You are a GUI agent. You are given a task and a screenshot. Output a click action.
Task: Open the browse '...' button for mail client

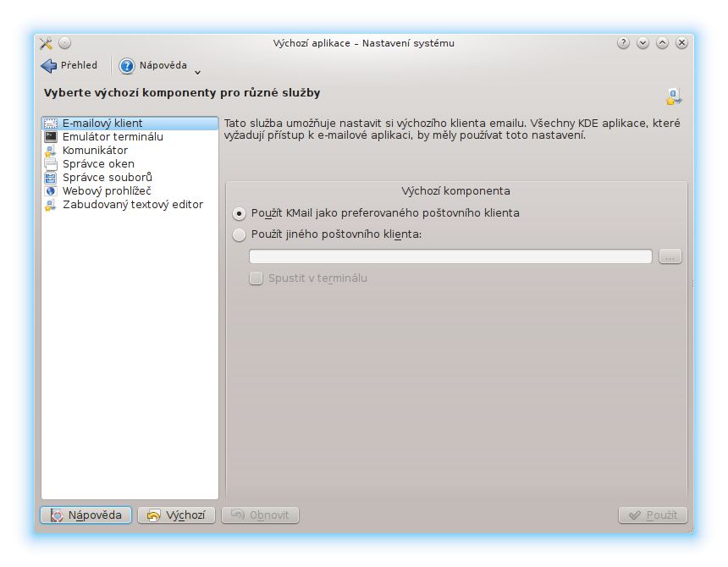click(x=670, y=256)
